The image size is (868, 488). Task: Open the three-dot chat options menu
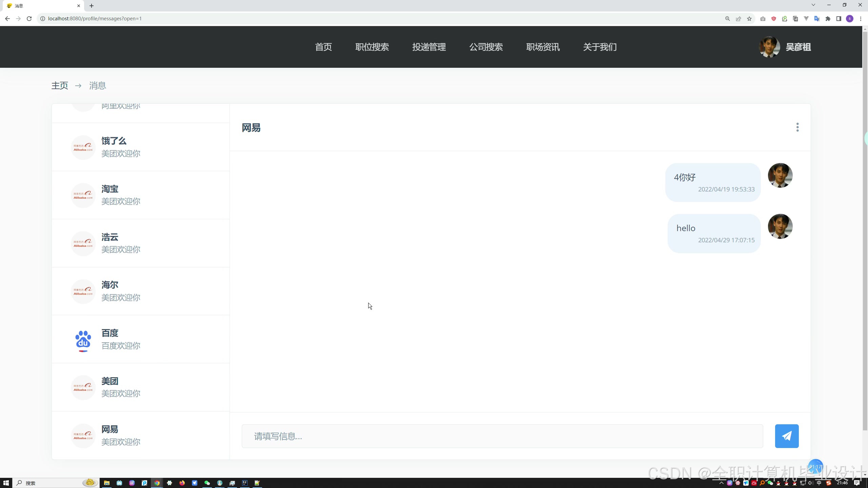click(797, 127)
